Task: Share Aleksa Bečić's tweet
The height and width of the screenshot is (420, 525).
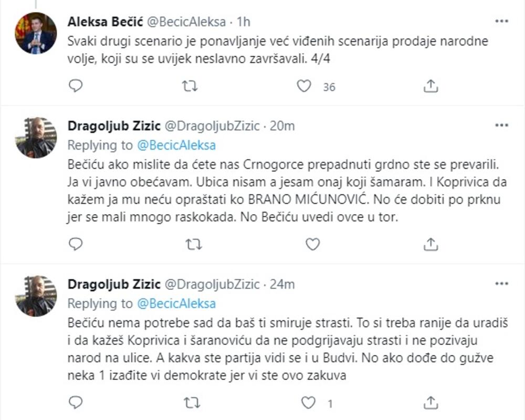Action: (x=430, y=86)
